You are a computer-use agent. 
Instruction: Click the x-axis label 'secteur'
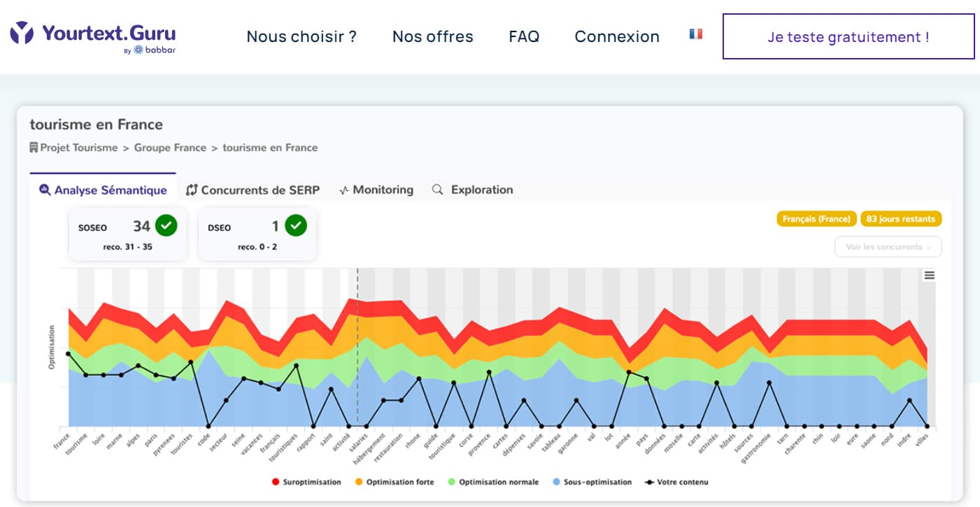tap(219, 443)
